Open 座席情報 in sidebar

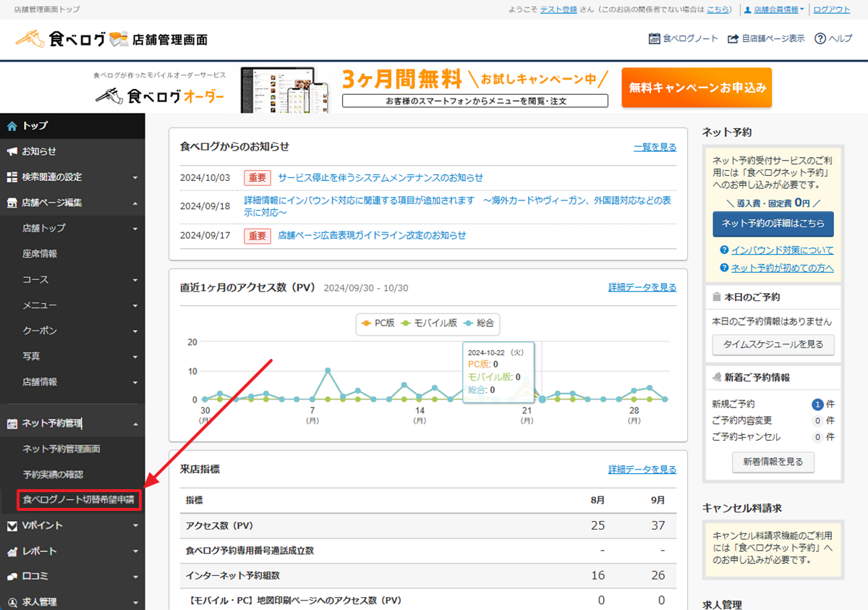(x=72, y=254)
